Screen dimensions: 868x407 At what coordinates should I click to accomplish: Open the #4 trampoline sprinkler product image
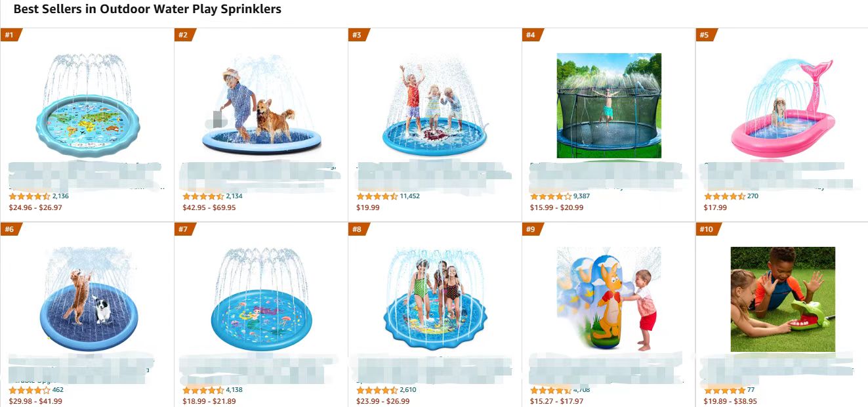(609, 106)
